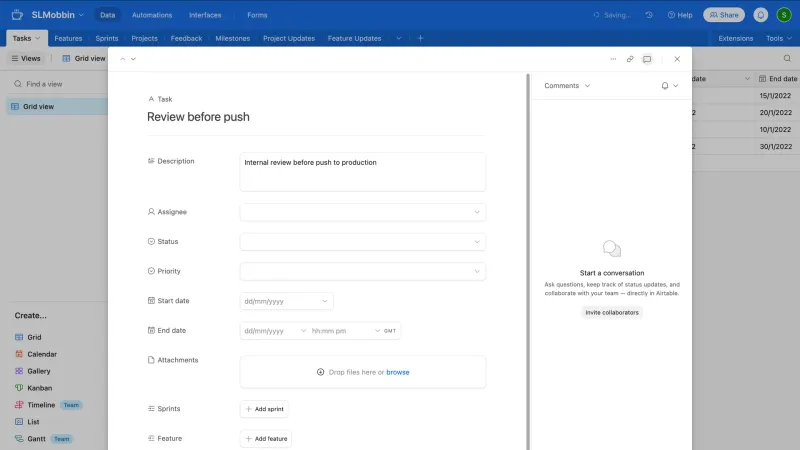Click the Invite collaborators button
The height and width of the screenshot is (450, 800).
coord(612,312)
